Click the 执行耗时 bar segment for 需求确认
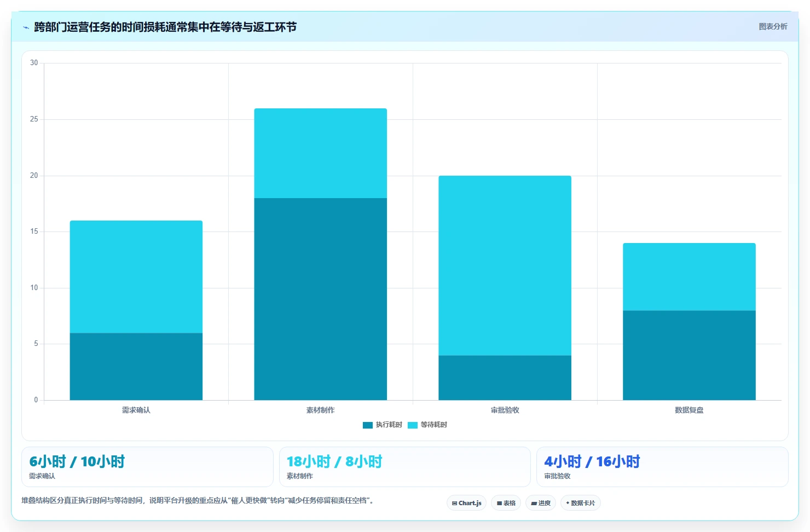Screen dimensions: 810x532 pos(136,366)
